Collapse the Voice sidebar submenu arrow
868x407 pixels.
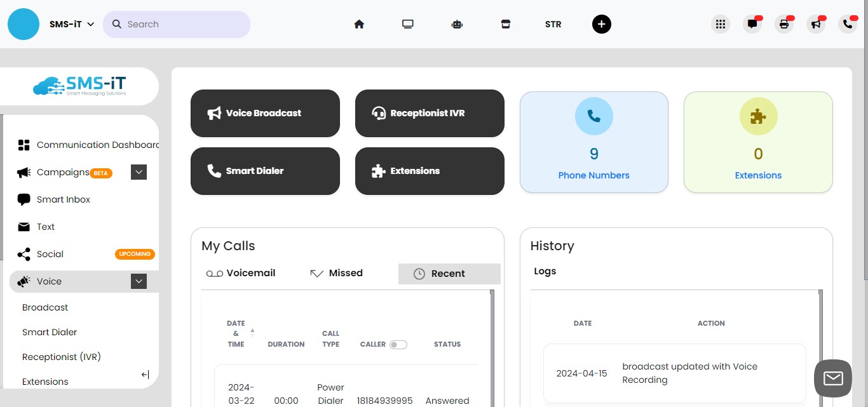click(x=139, y=281)
